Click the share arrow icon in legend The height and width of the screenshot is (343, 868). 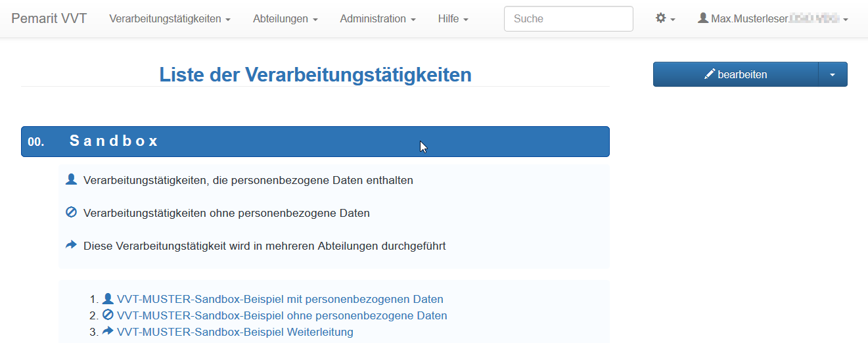click(x=72, y=246)
